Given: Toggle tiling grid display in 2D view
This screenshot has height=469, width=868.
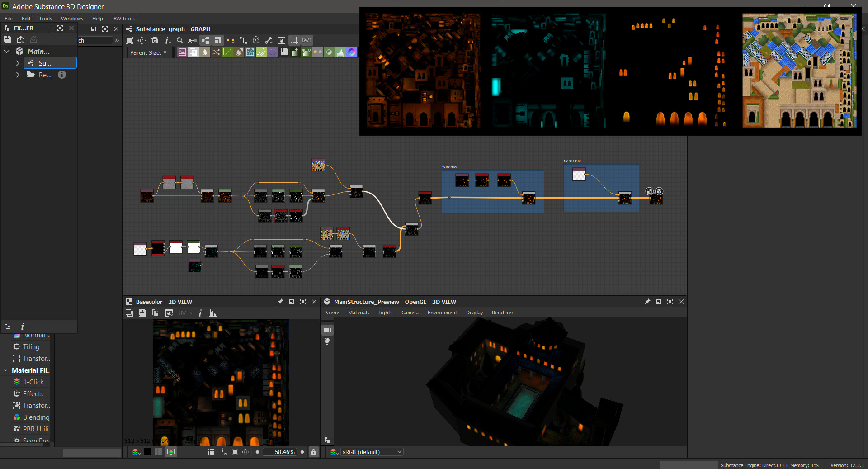Looking at the screenshot, I should pos(211,452).
